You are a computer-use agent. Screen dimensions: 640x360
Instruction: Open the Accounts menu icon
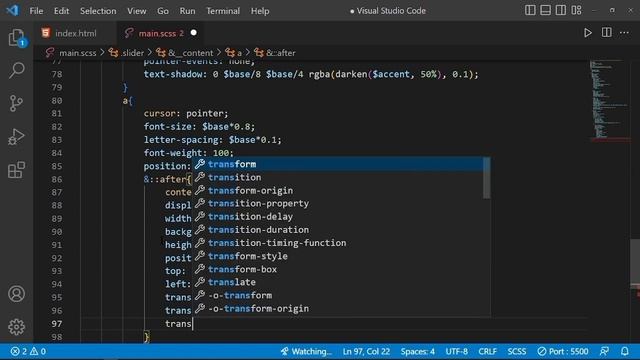coord(17,293)
